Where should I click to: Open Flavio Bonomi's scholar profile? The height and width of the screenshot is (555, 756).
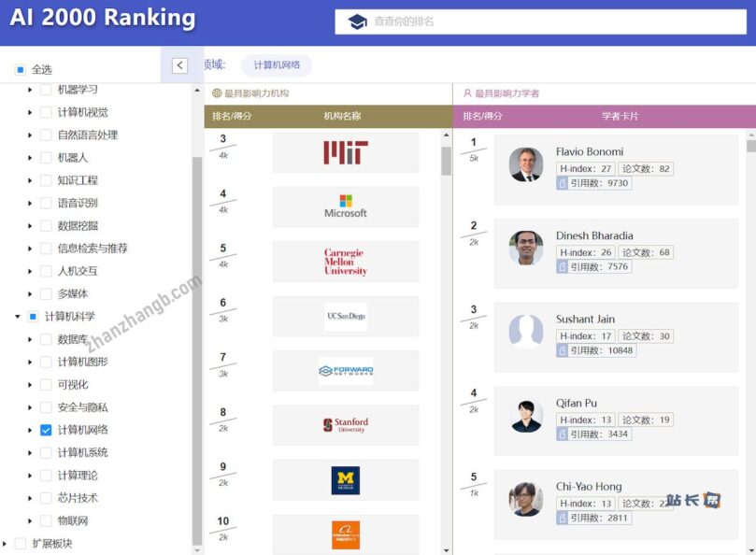pyautogui.click(x=589, y=151)
